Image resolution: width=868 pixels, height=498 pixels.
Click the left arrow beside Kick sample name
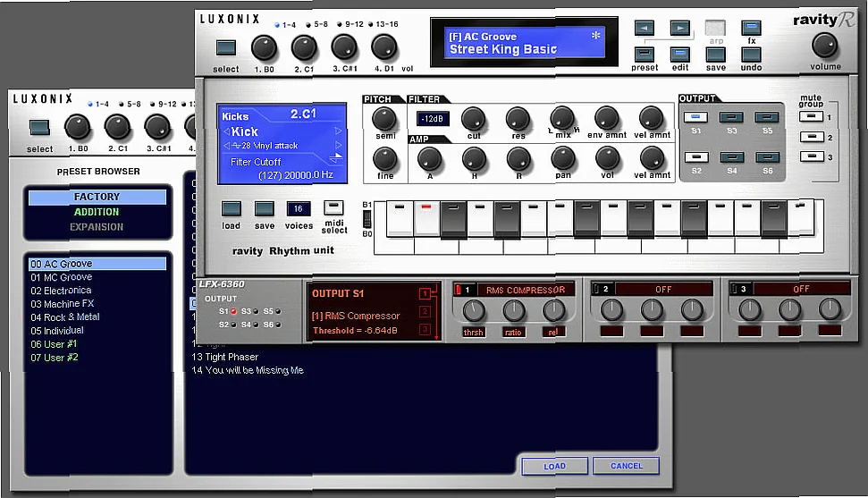(226, 131)
